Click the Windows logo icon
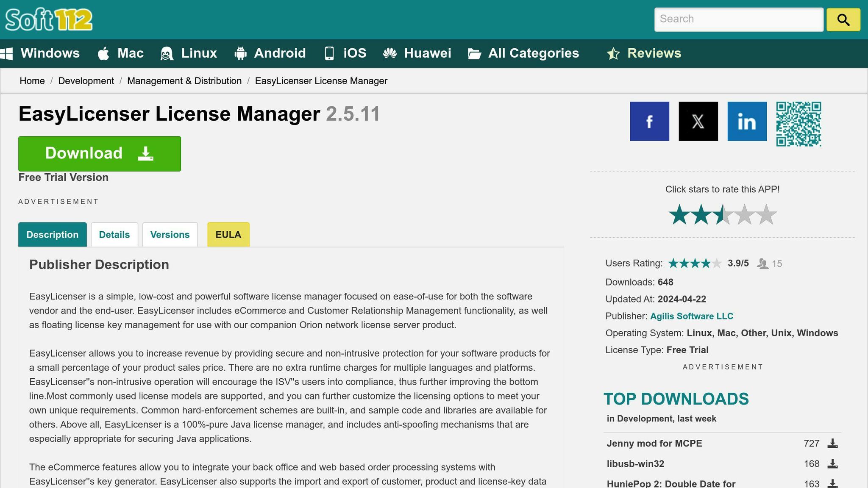 point(6,54)
